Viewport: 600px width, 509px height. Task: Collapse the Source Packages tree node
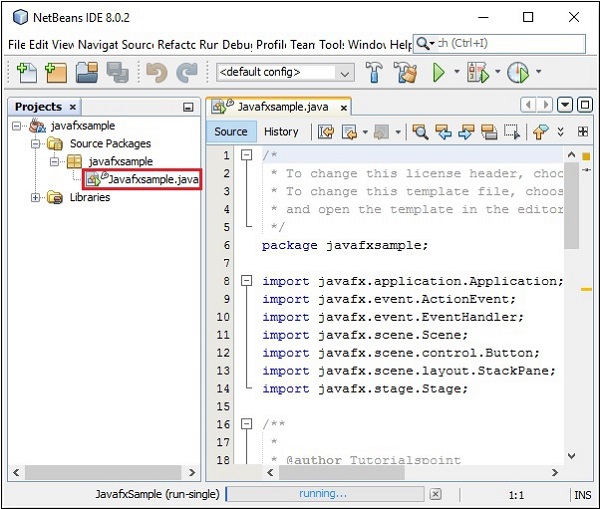click(37, 144)
